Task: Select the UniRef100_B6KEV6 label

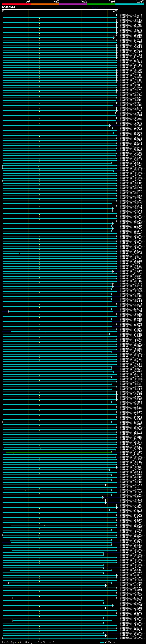Action: coord(131,133)
